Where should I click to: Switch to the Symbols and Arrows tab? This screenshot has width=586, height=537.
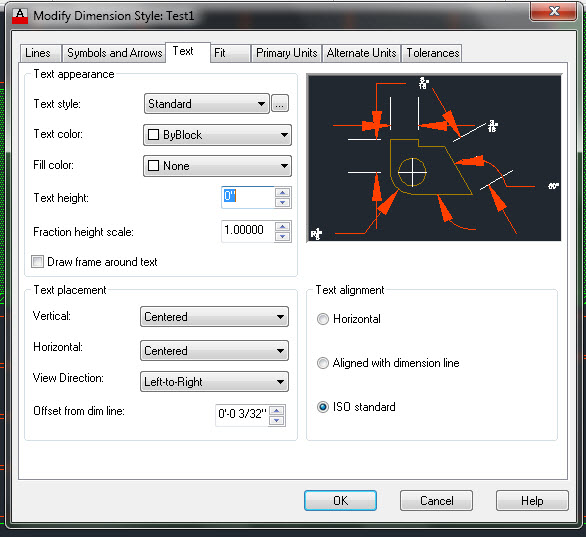(114, 53)
